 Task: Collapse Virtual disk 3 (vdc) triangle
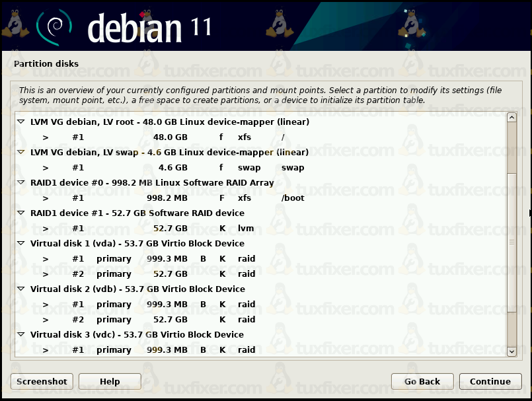tap(21, 335)
